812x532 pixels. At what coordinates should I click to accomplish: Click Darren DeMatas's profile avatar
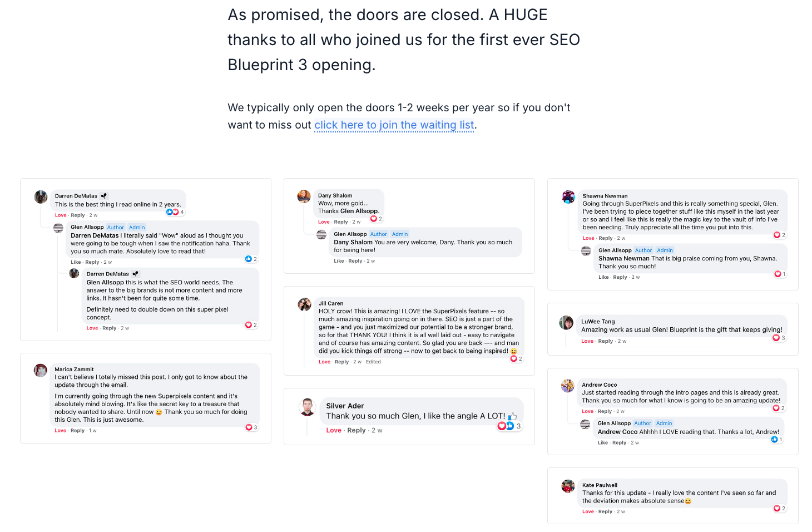tap(41, 196)
